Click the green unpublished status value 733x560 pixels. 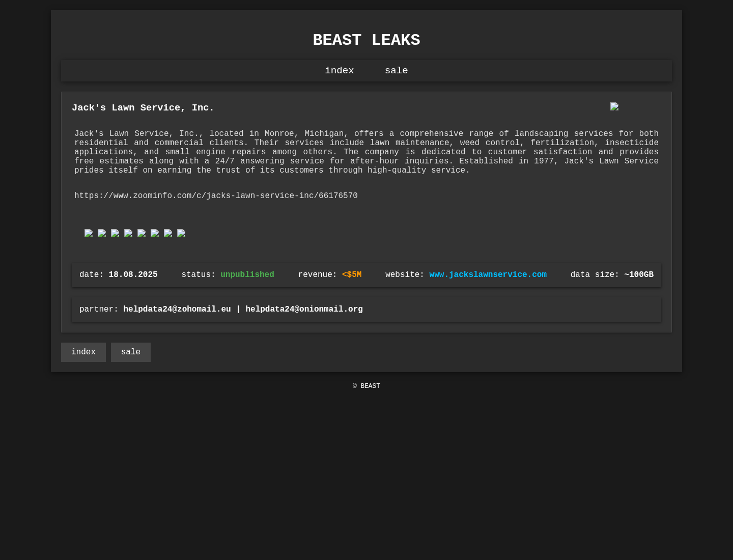coord(247,275)
